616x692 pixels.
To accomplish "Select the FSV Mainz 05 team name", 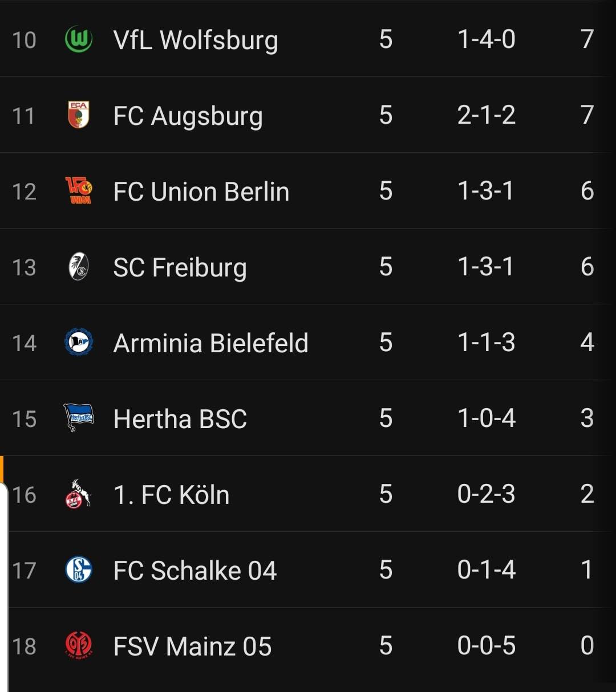I will 192,646.
